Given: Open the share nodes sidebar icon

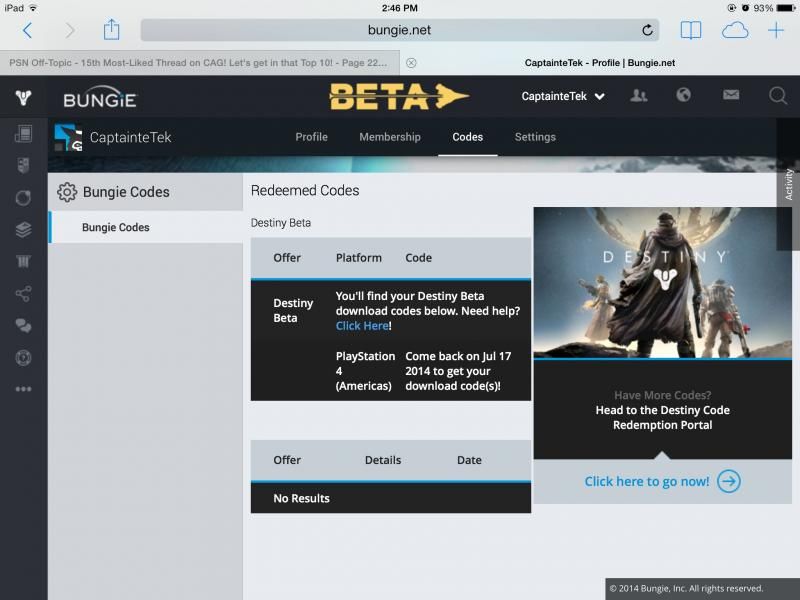Looking at the screenshot, I should tap(23, 294).
